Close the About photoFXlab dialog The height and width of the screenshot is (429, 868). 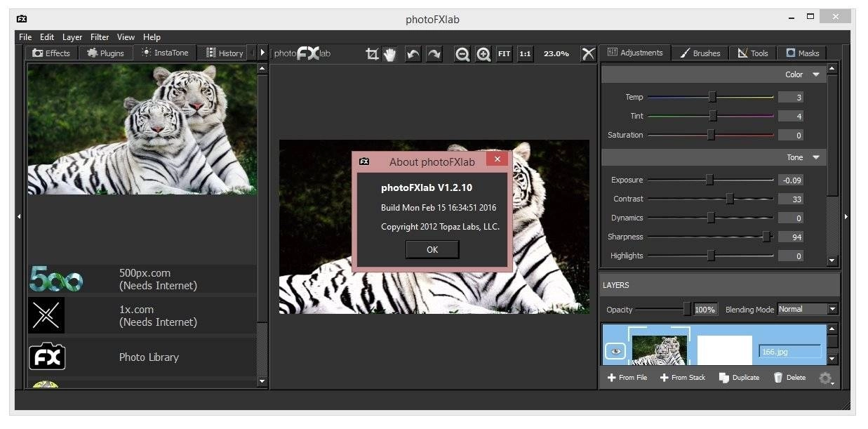pos(498,159)
